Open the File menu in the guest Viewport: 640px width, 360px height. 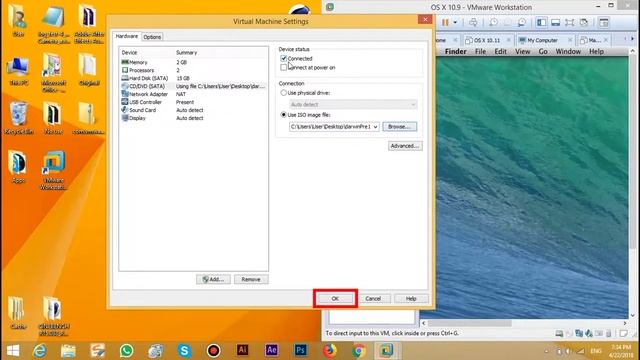480,51
